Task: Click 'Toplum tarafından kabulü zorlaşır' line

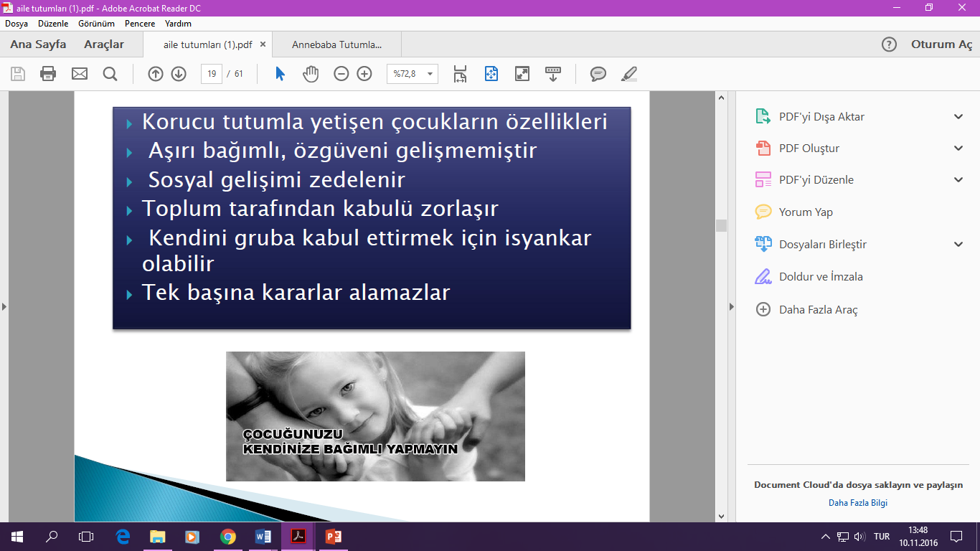Action: [320, 209]
